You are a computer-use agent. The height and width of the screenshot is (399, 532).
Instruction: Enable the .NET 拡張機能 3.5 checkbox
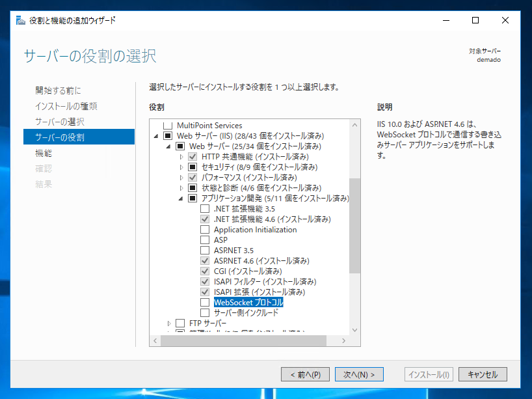click(x=205, y=208)
